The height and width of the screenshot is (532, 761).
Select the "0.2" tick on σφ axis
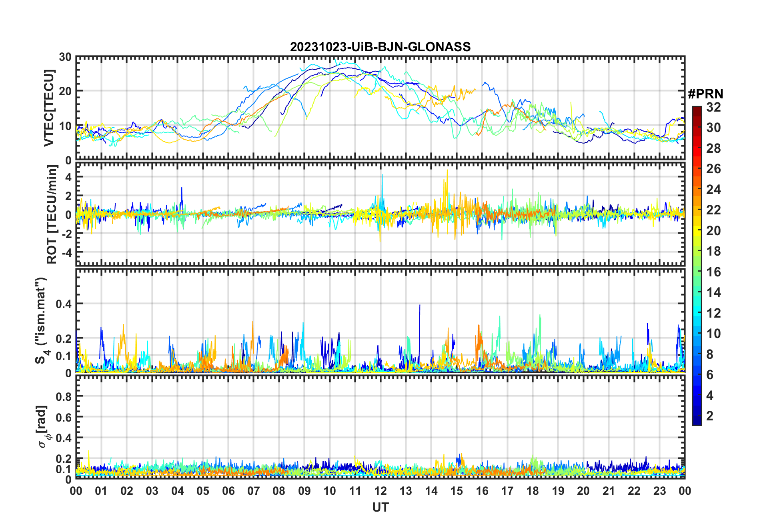tap(64, 459)
